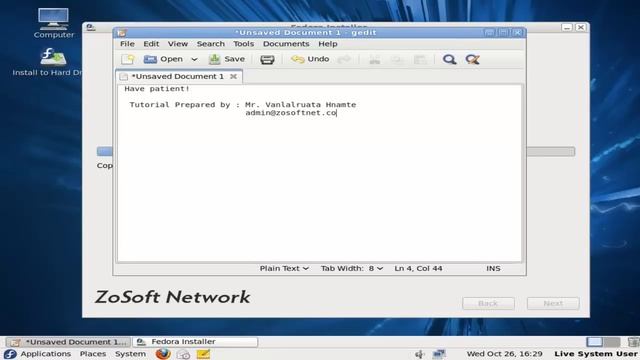Open the Applications menu in the panel
The image size is (640, 360).
(x=45, y=354)
